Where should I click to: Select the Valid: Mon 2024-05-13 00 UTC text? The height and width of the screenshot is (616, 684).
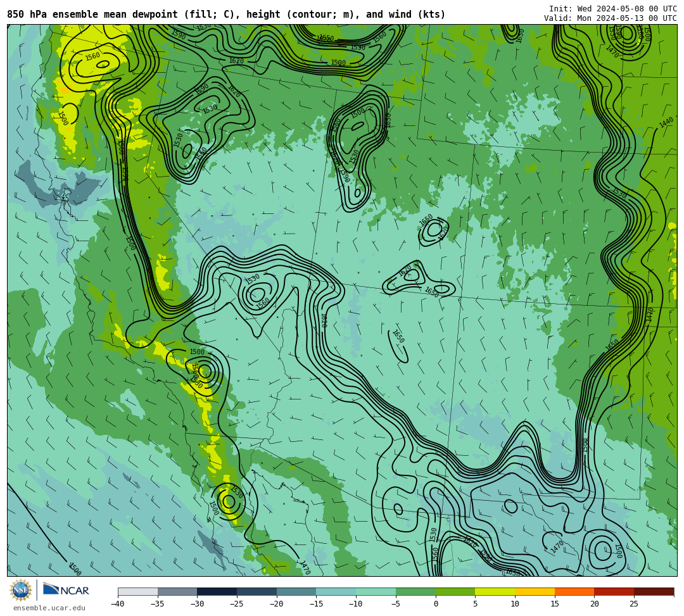coord(611,18)
